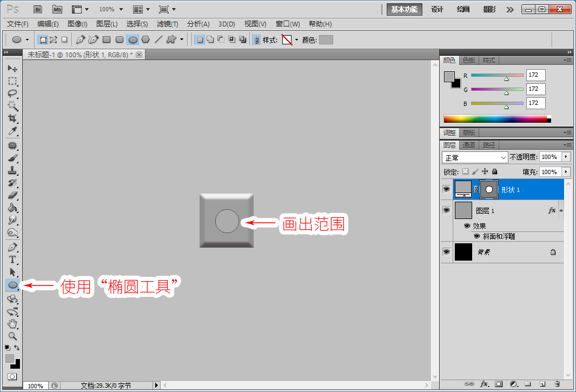Delete layer using the trash icon
The image size is (576, 392).
click(x=557, y=384)
